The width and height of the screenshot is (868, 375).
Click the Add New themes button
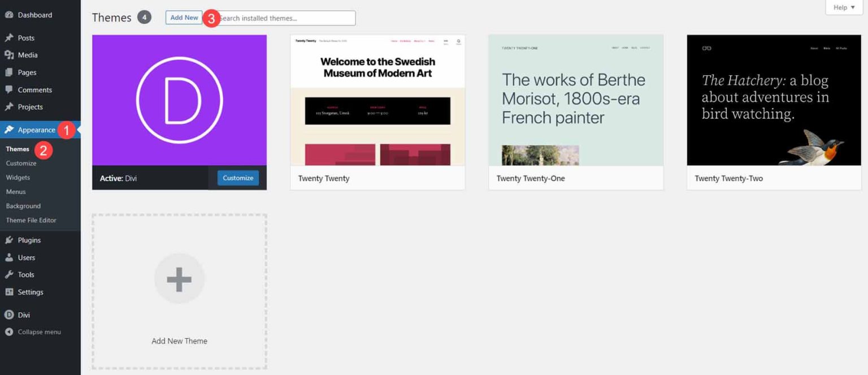pos(183,17)
